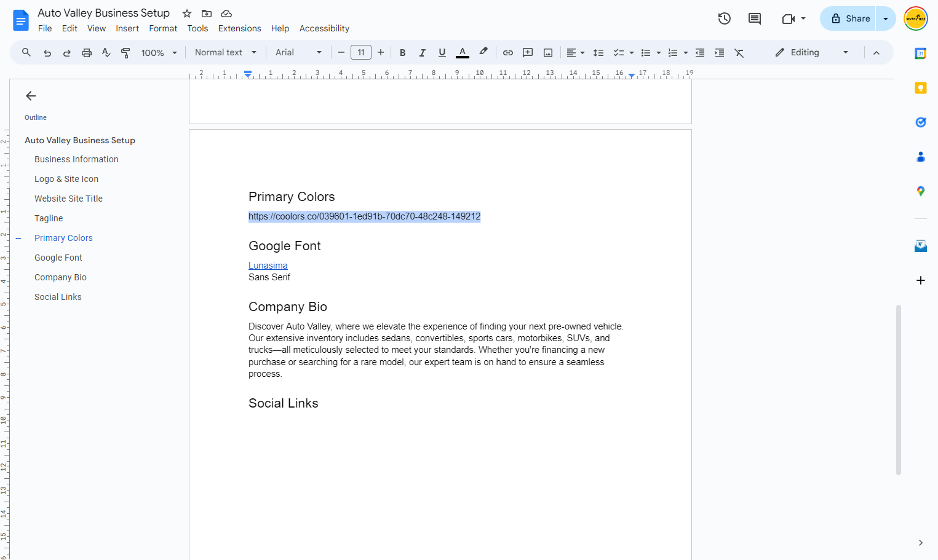The height and width of the screenshot is (560, 938).
Task: Click the font size input field
Action: tap(361, 53)
